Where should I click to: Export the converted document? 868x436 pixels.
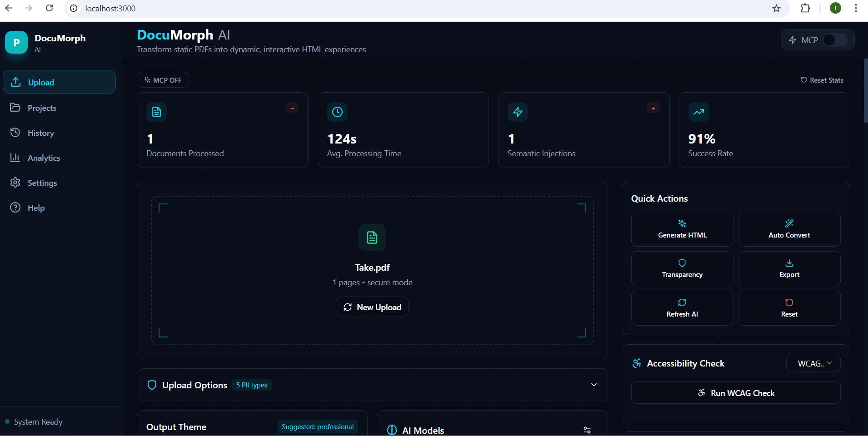789,269
